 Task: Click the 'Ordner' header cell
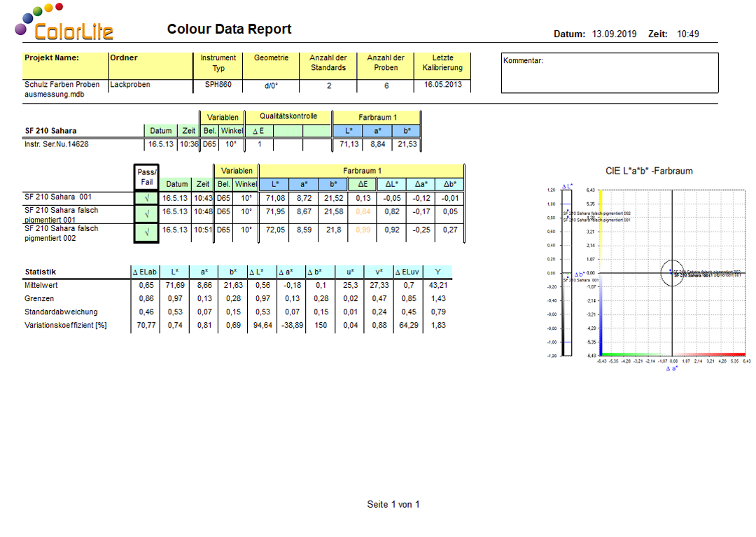point(150,66)
